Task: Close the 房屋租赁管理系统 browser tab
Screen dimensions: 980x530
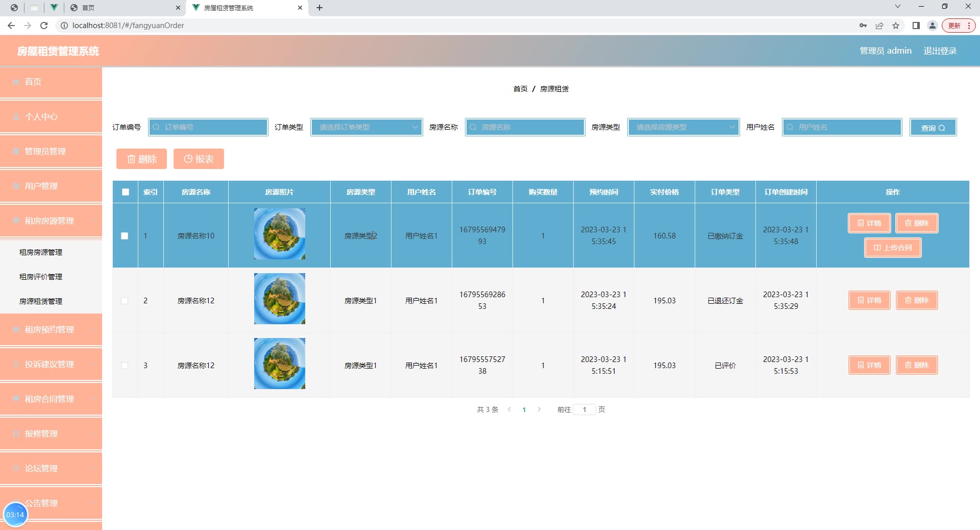Action: tap(300, 8)
